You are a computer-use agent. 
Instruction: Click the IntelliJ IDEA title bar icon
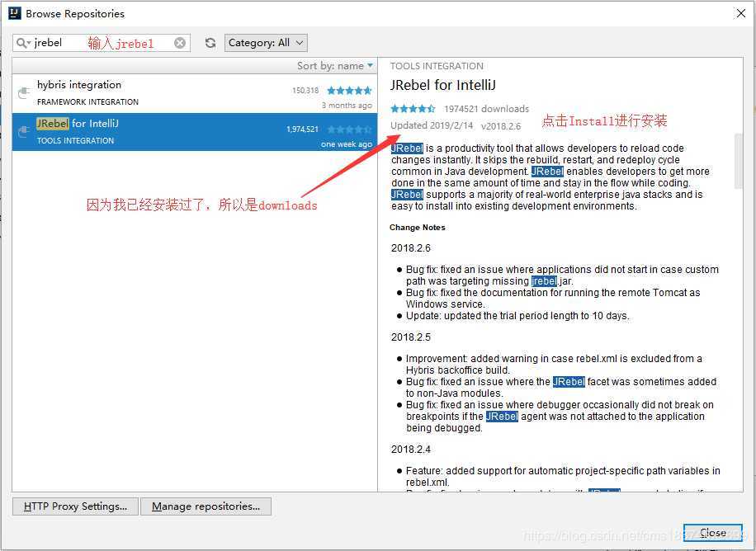point(15,13)
